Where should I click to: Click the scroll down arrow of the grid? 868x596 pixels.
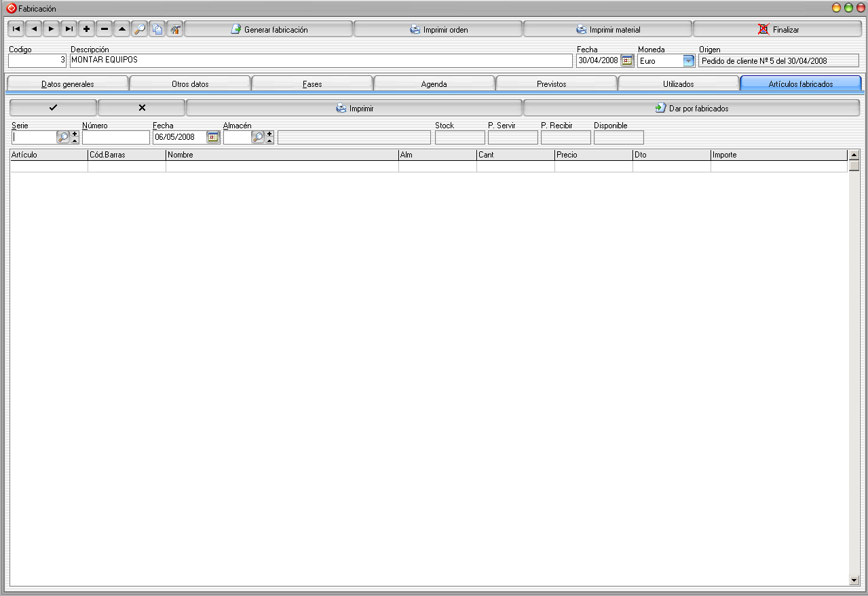[x=854, y=580]
